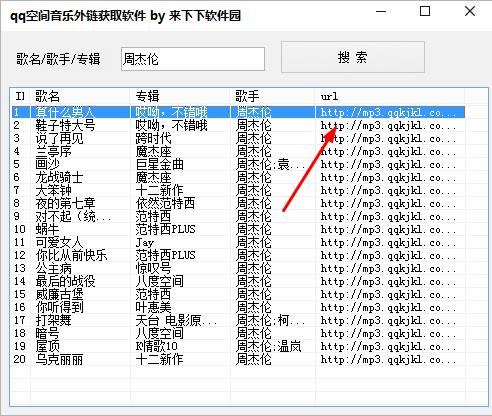Select song row 兰亭序
The height and width of the screenshot is (416, 492).
click(x=238, y=152)
